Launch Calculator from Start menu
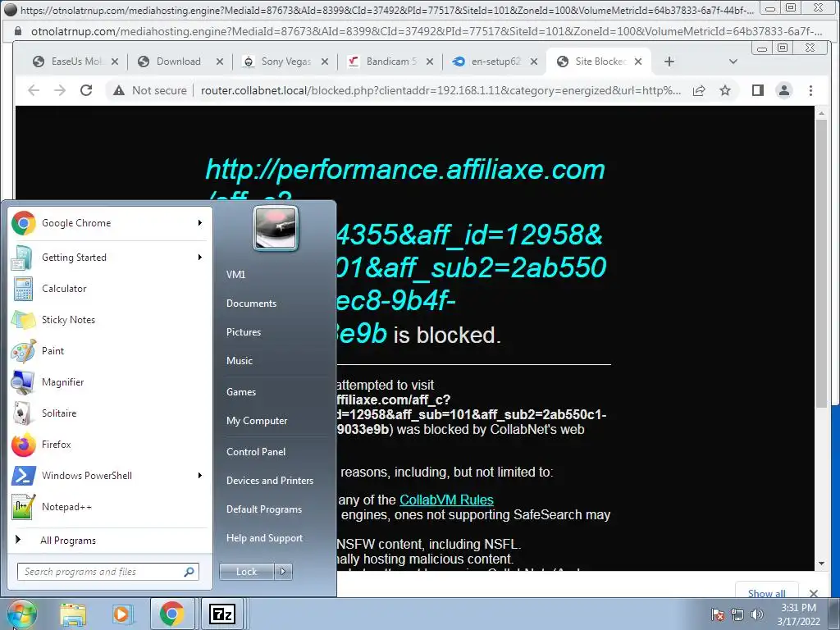The width and height of the screenshot is (840, 630). click(x=111, y=288)
